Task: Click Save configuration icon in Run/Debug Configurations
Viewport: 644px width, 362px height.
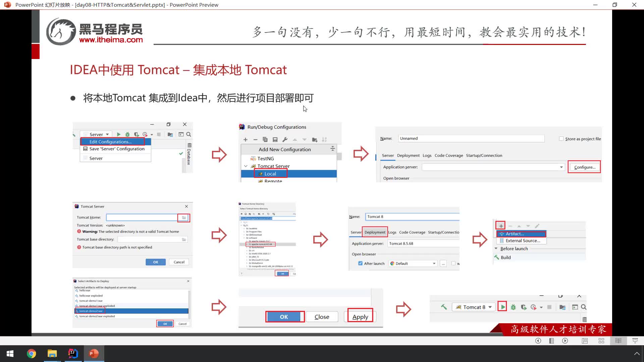Action: click(x=275, y=139)
